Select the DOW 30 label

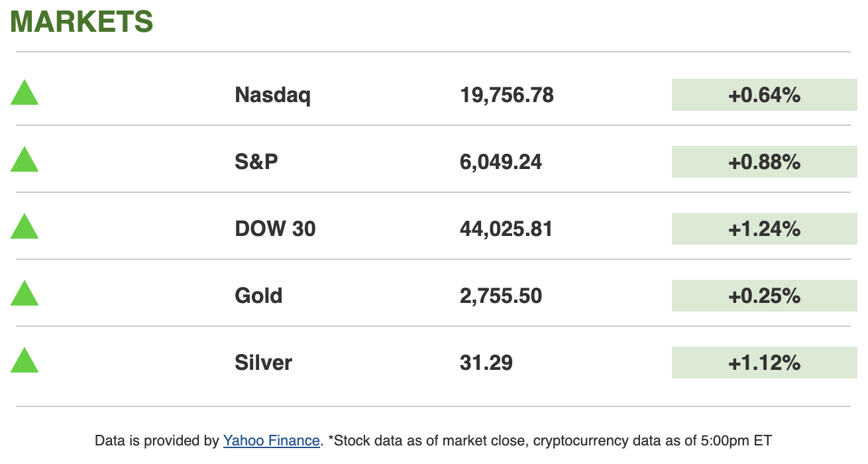[x=275, y=229]
